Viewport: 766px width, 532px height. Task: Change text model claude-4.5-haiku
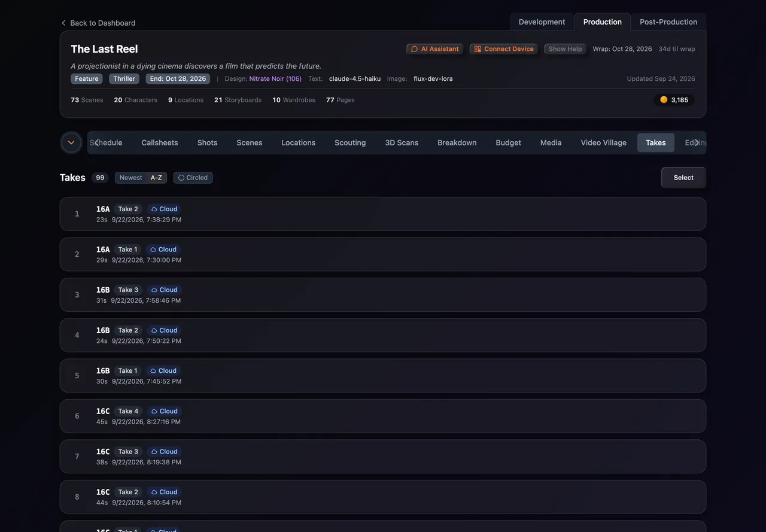(x=355, y=78)
